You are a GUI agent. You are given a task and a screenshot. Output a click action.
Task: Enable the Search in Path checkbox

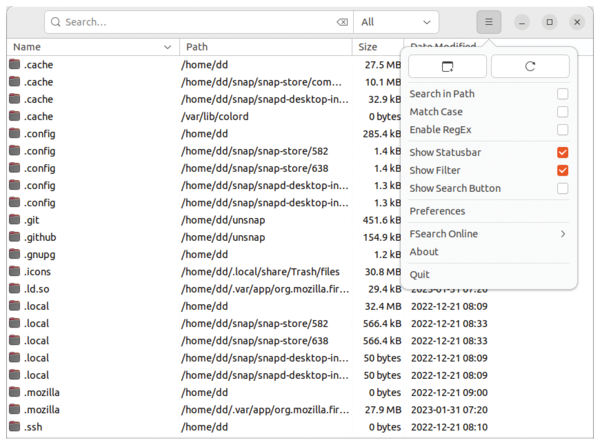click(x=563, y=94)
